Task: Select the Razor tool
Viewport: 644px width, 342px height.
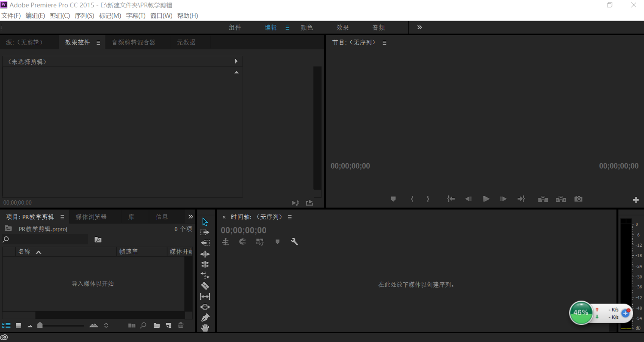Action: click(x=205, y=286)
